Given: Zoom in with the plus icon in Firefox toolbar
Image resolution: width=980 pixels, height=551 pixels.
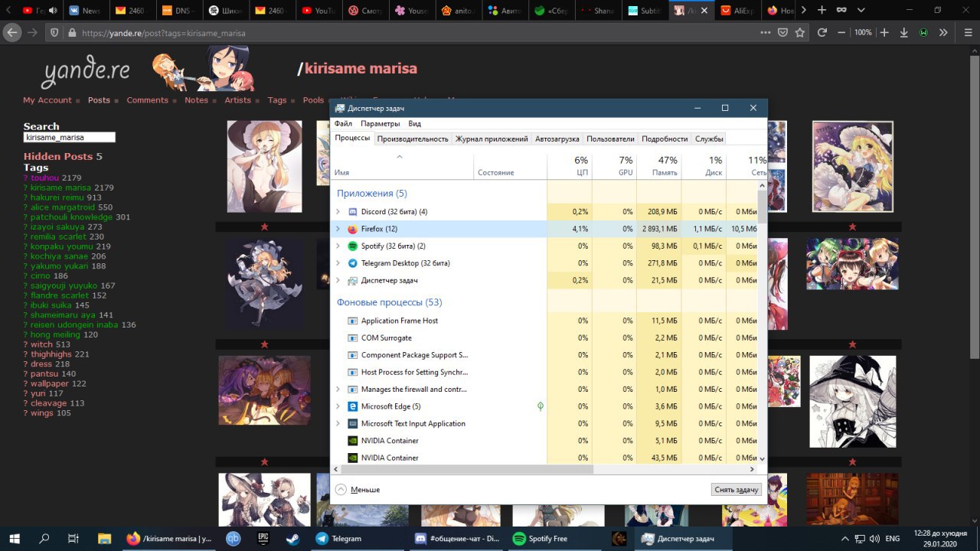Looking at the screenshot, I should tap(884, 33).
